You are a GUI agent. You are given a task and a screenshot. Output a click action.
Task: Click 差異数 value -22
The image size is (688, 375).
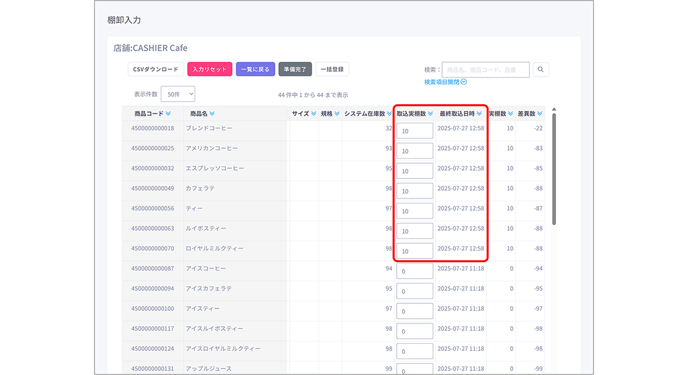(x=538, y=129)
